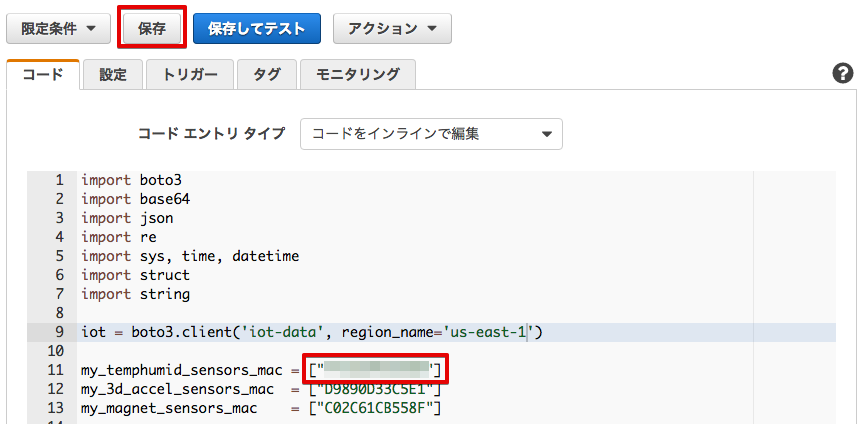Click line 5 'import sys, time, datetime'
Image resolution: width=859 pixels, height=424 pixels.
tap(190, 256)
